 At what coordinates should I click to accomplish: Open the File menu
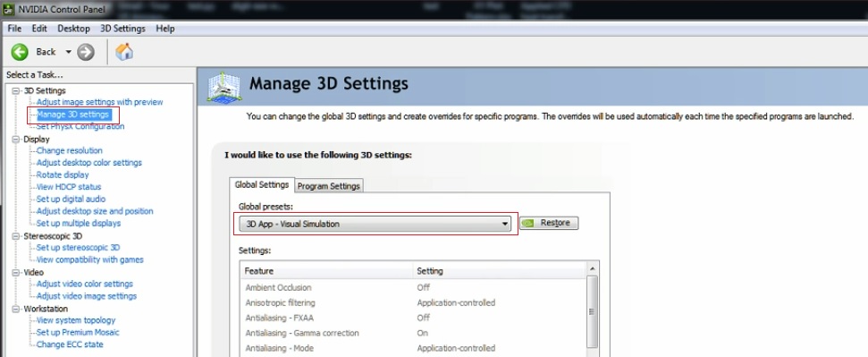point(14,29)
